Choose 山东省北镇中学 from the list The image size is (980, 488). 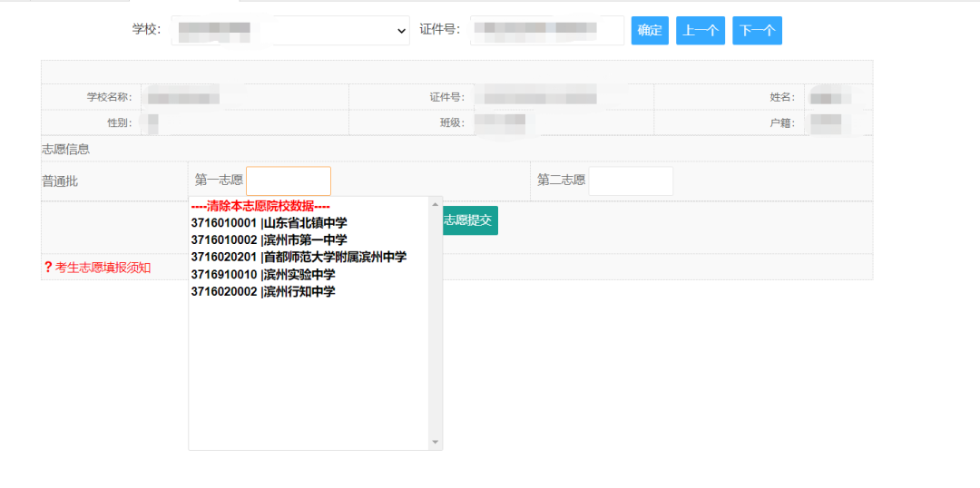[x=269, y=223]
